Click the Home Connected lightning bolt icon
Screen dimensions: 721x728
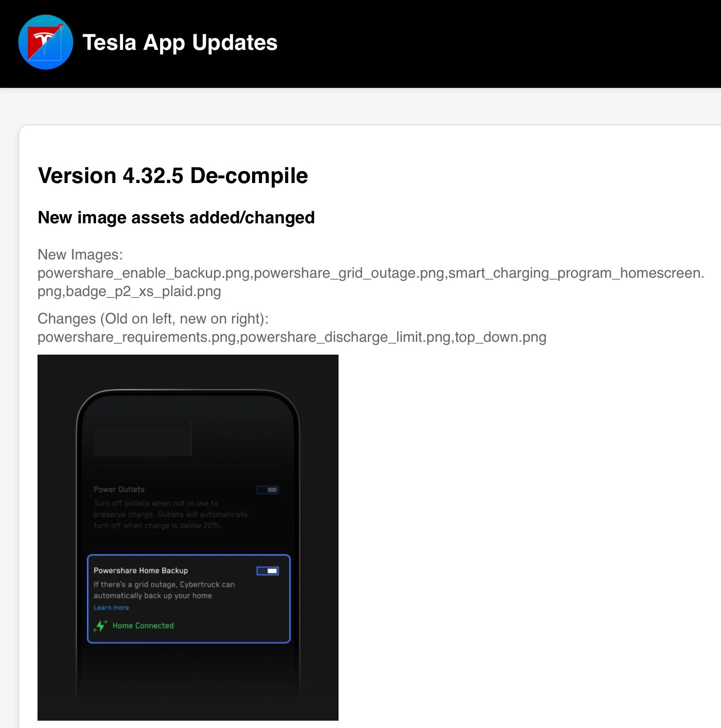(x=100, y=626)
